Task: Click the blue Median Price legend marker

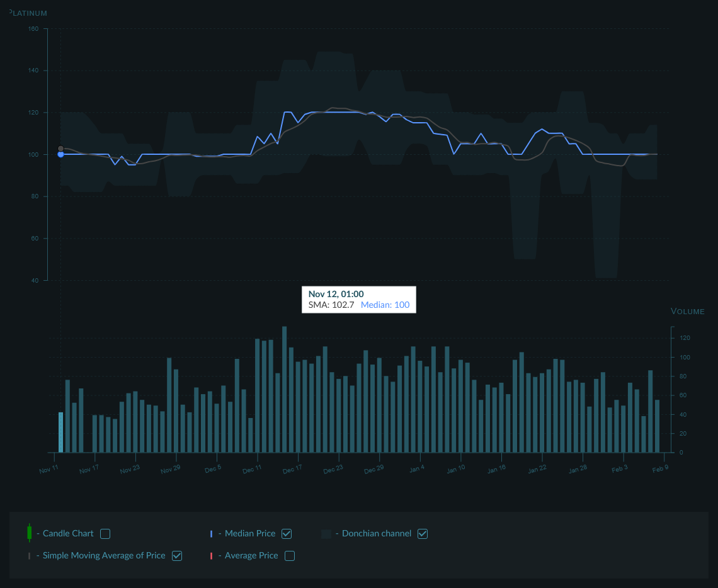Action: (211, 534)
